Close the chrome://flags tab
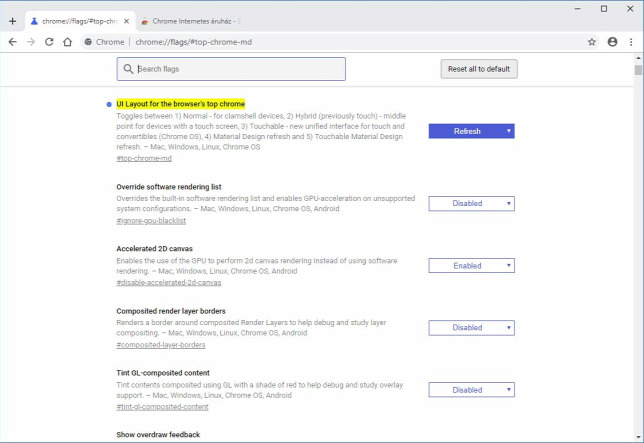Screen dimensions: 644x443 126,21
